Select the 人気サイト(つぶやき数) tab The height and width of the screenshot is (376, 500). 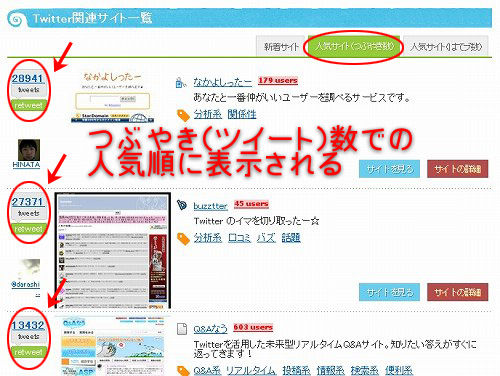(x=354, y=46)
